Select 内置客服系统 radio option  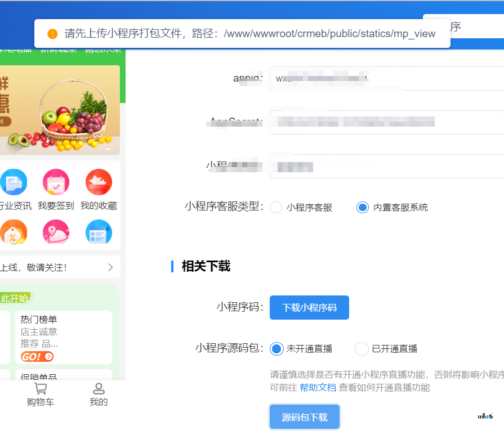(x=363, y=208)
